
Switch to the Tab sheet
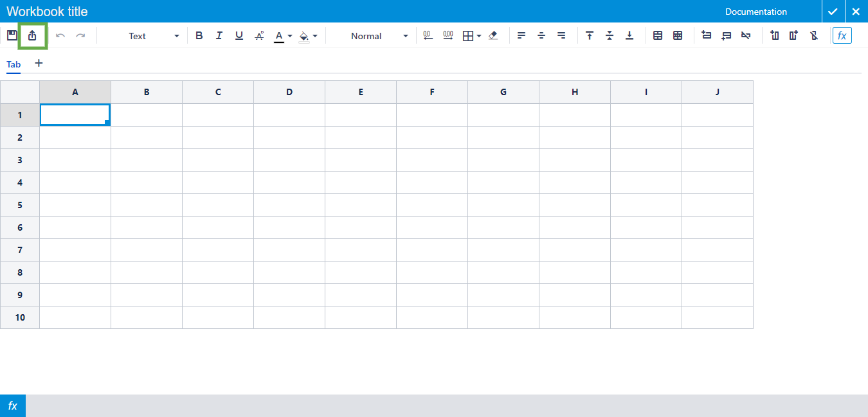[x=14, y=64]
